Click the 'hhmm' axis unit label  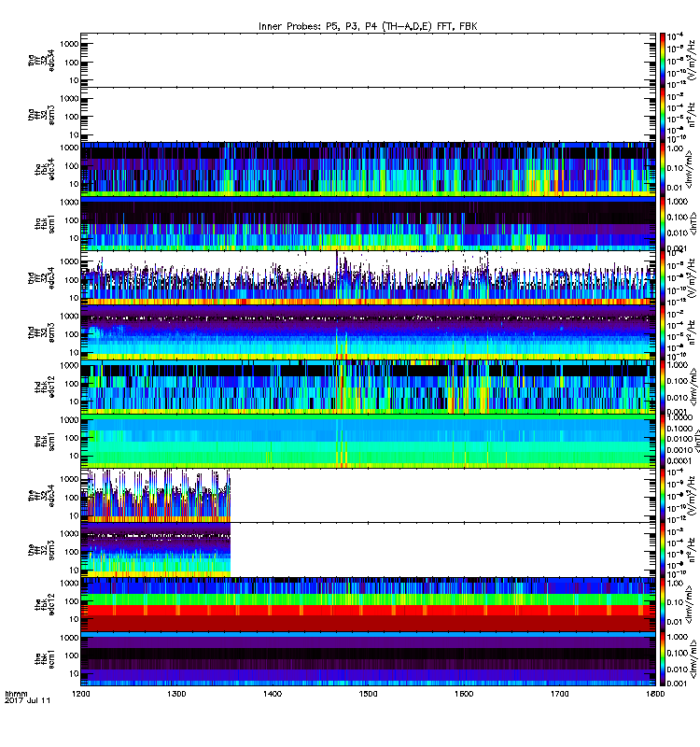click(x=16, y=694)
